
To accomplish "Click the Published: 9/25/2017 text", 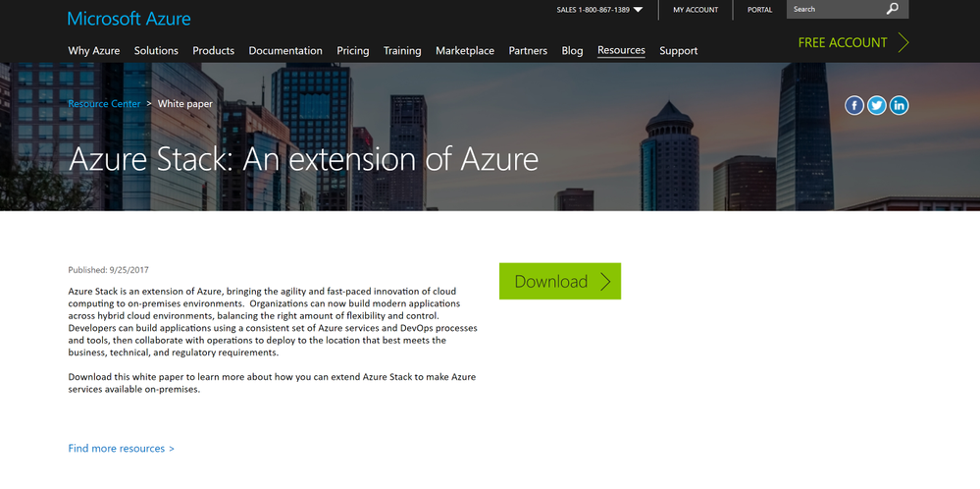I will 109,270.
